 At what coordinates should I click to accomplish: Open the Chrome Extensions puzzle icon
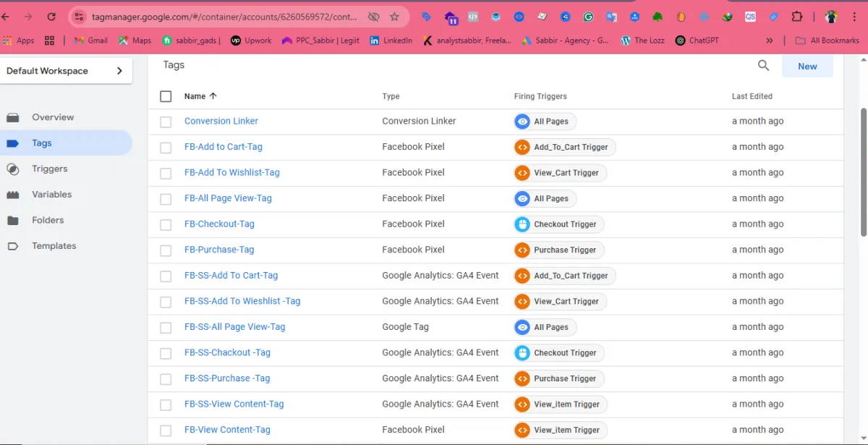[x=797, y=17]
